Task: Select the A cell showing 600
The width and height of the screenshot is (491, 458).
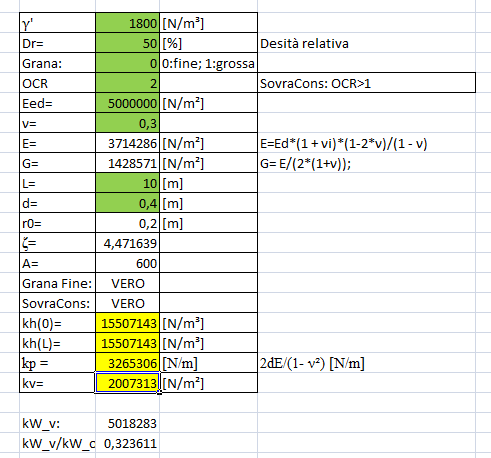Action: pyautogui.click(x=127, y=263)
